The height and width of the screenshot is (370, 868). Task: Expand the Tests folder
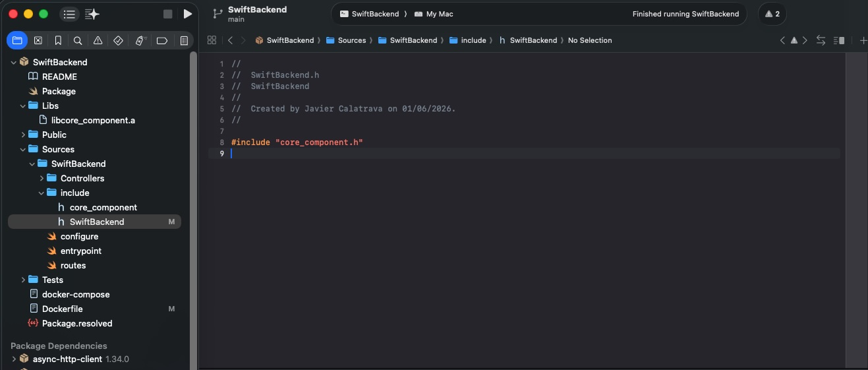[23, 280]
